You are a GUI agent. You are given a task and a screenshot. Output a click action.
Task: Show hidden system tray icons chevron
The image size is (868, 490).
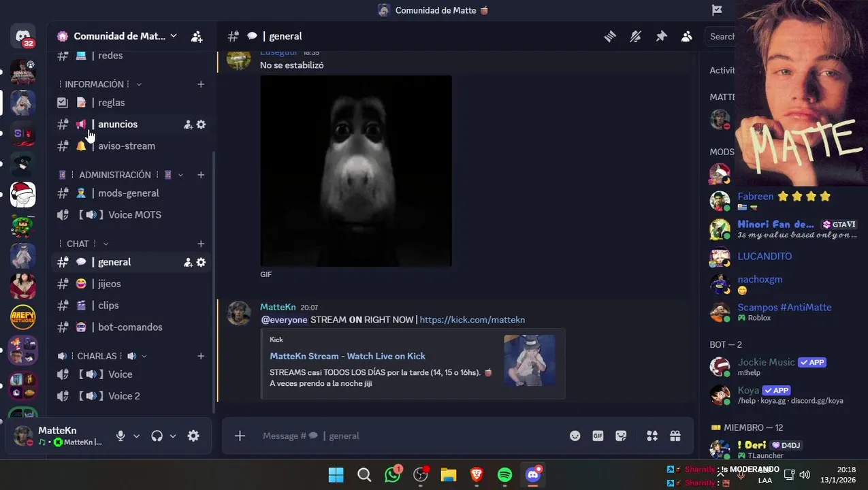pyautogui.click(x=721, y=475)
